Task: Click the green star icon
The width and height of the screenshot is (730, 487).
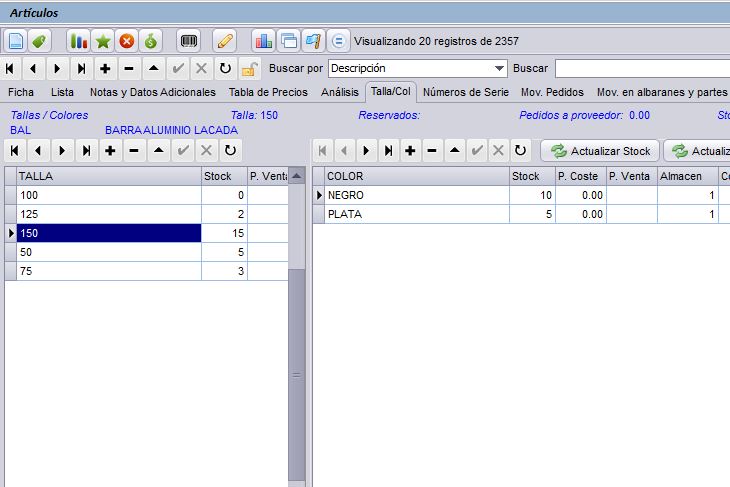Action: click(x=102, y=41)
